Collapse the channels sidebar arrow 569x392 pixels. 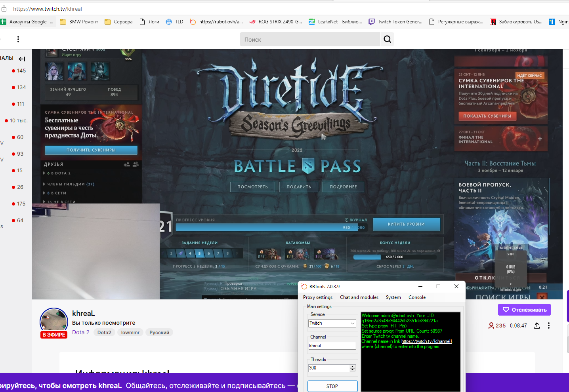coord(22,59)
